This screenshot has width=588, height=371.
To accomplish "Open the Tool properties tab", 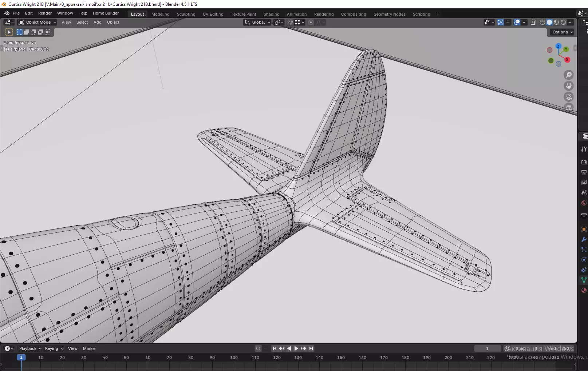I will (x=584, y=149).
